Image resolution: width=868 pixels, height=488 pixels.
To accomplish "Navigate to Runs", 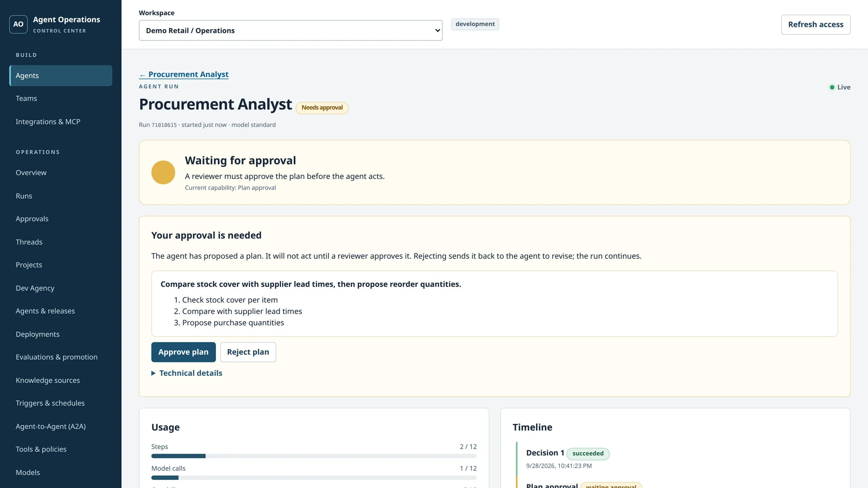I will [61, 196].
